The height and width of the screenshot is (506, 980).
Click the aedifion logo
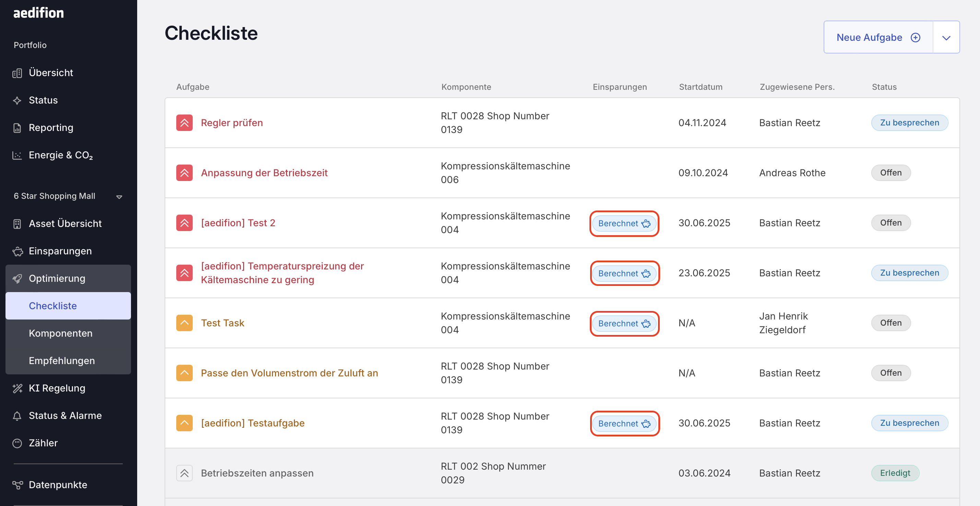click(38, 13)
